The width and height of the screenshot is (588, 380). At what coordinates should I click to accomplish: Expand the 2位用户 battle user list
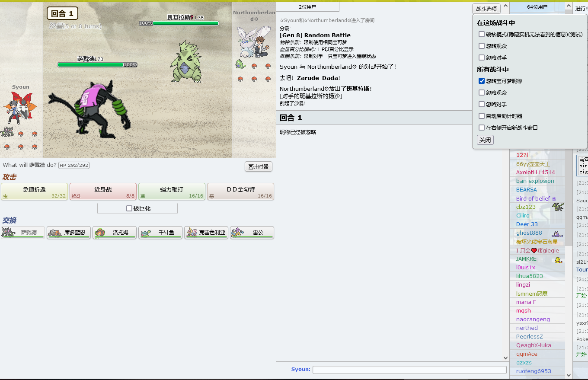pos(307,7)
